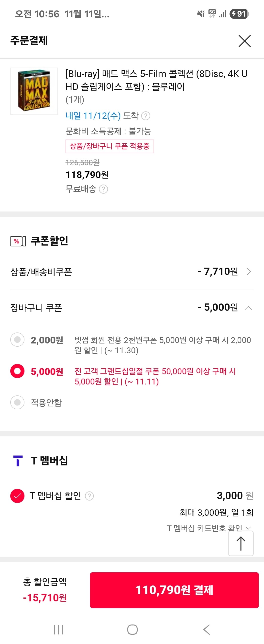Select the 2,000원 빗썸 coupon radio button
Image resolution: width=264 pixels, height=644 pixels.
pos(17,340)
